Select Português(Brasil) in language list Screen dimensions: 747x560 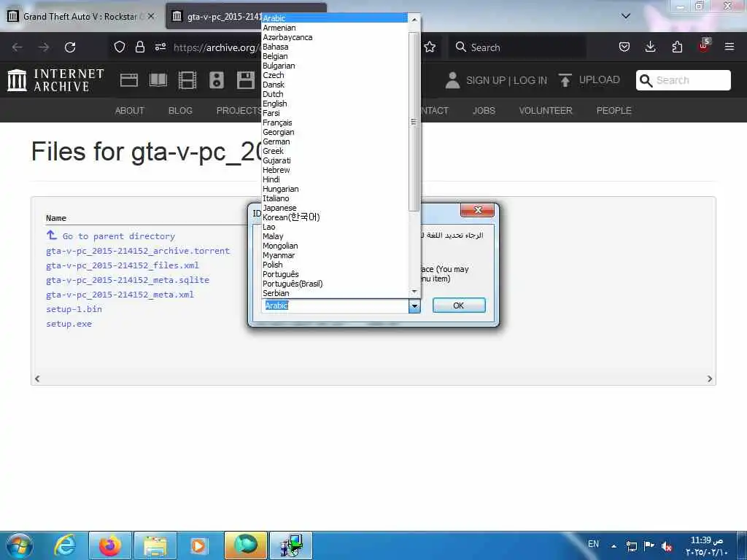(x=334, y=284)
